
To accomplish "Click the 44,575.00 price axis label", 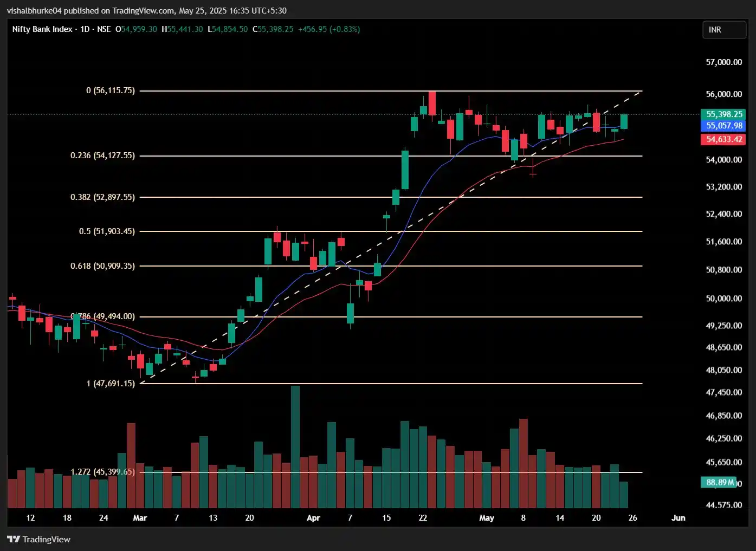I will (723, 505).
